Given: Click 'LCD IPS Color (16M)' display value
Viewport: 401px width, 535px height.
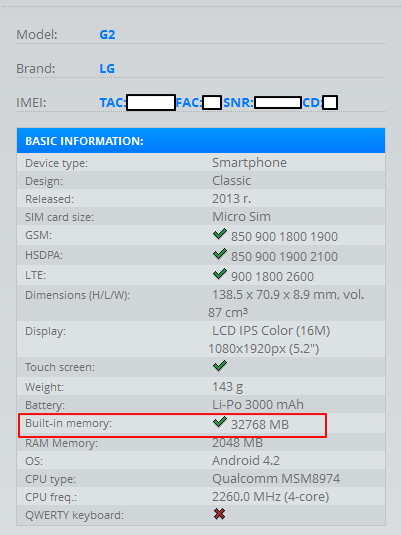Looking at the screenshot, I should (x=271, y=331).
